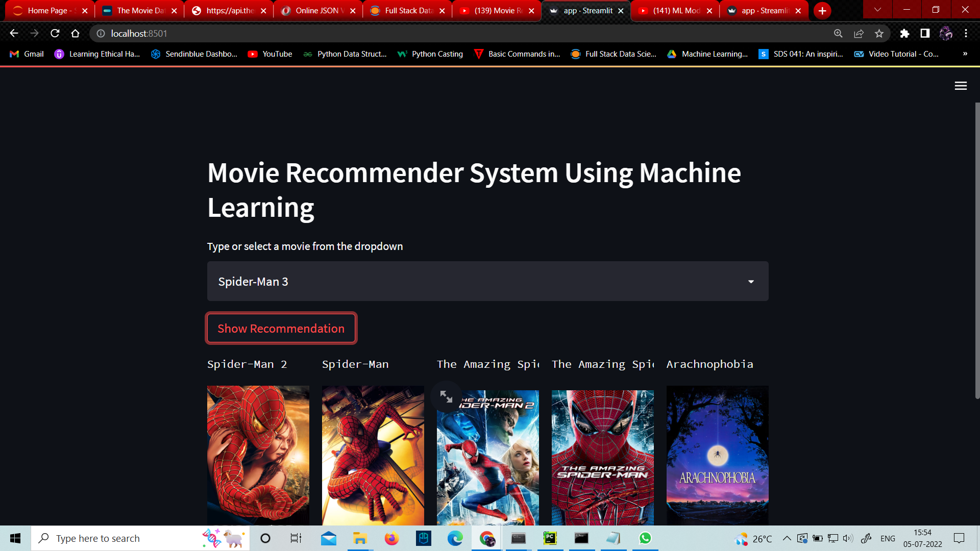980x551 pixels.
Task: Open the share icon in the address bar
Action: 859,33
